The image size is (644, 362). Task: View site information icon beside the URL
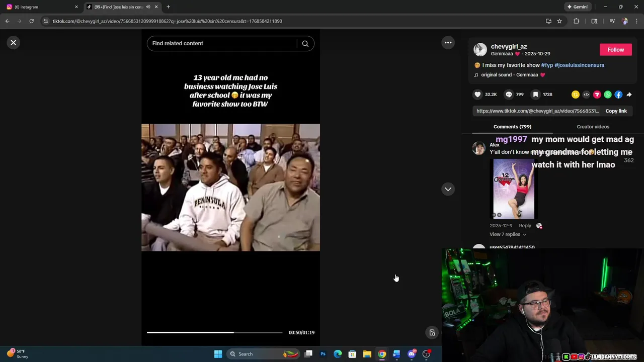pos(46,21)
